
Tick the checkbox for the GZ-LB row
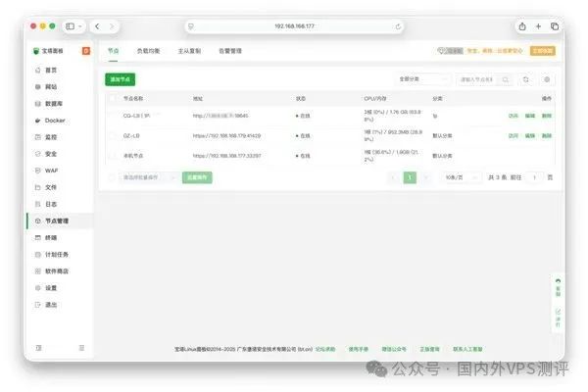pos(112,135)
